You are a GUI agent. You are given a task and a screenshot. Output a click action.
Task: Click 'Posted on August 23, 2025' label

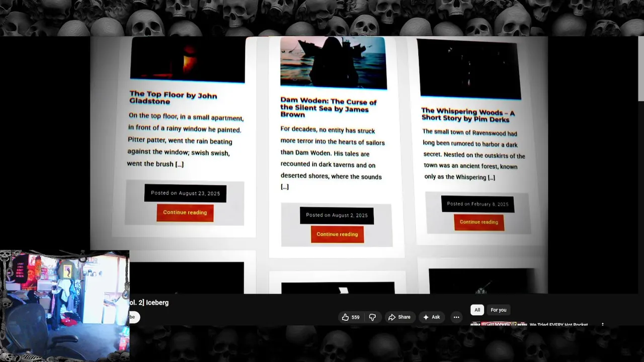click(x=185, y=193)
